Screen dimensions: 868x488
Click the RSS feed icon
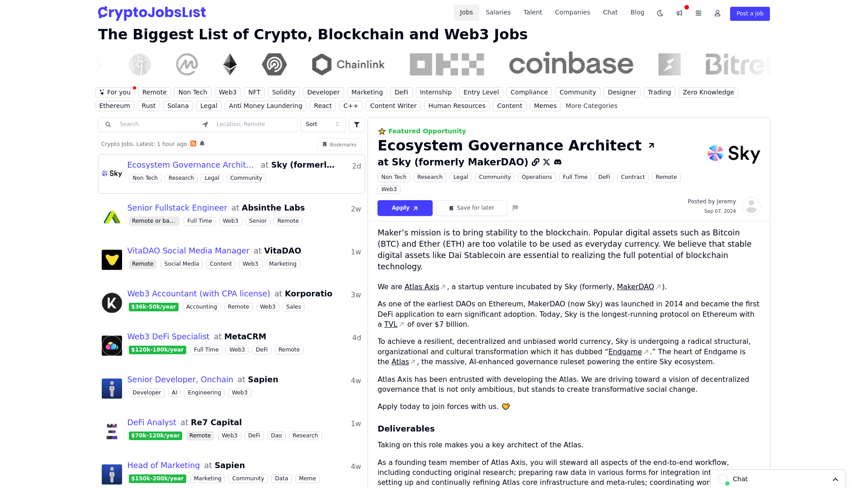[193, 144]
